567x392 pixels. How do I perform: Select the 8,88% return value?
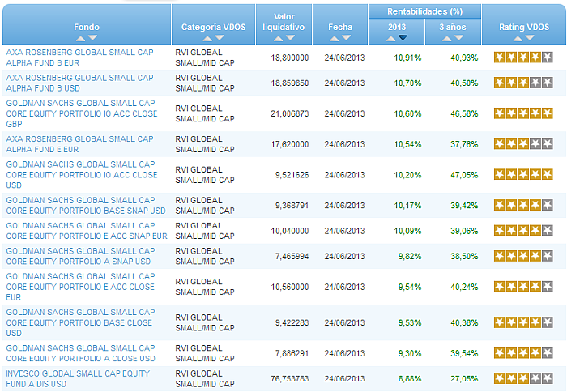[410, 378]
